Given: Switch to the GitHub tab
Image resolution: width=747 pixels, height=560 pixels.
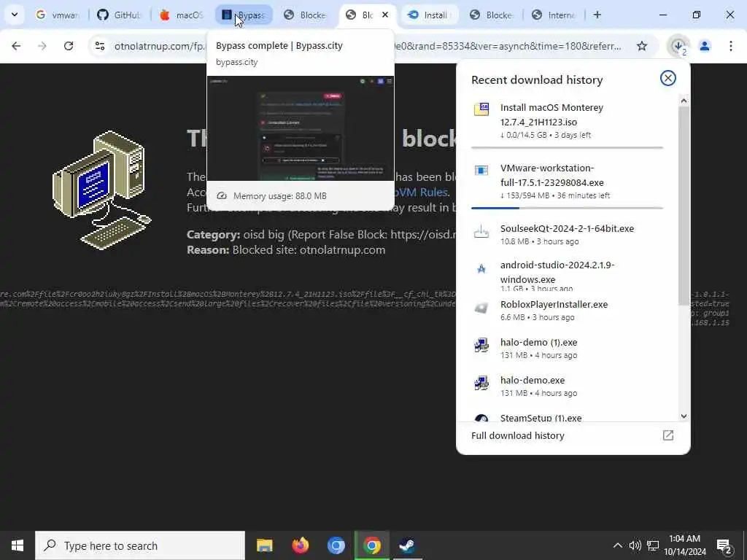Looking at the screenshot, I should click(119, 15).
